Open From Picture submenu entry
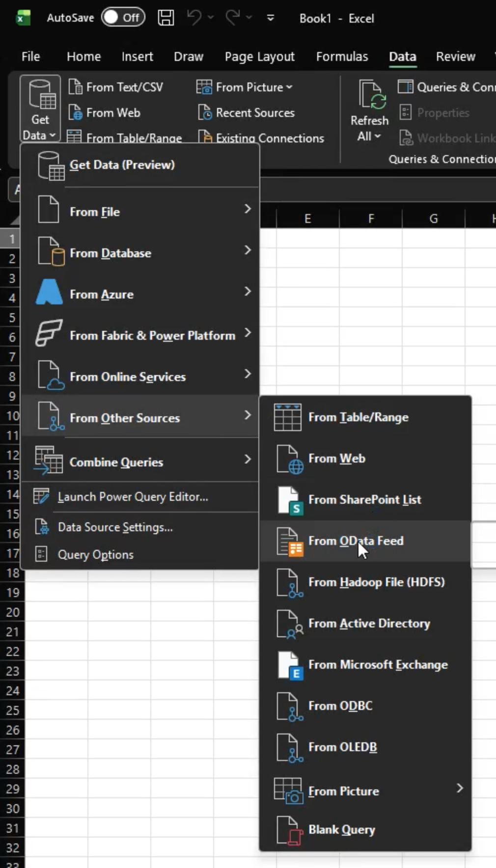The image size is (496, 868). click(365, 790)
